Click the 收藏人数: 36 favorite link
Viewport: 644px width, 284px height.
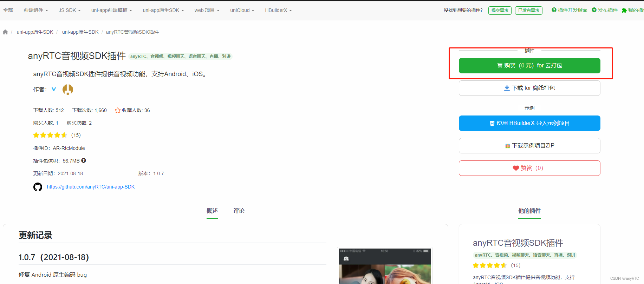click(132, 110)
